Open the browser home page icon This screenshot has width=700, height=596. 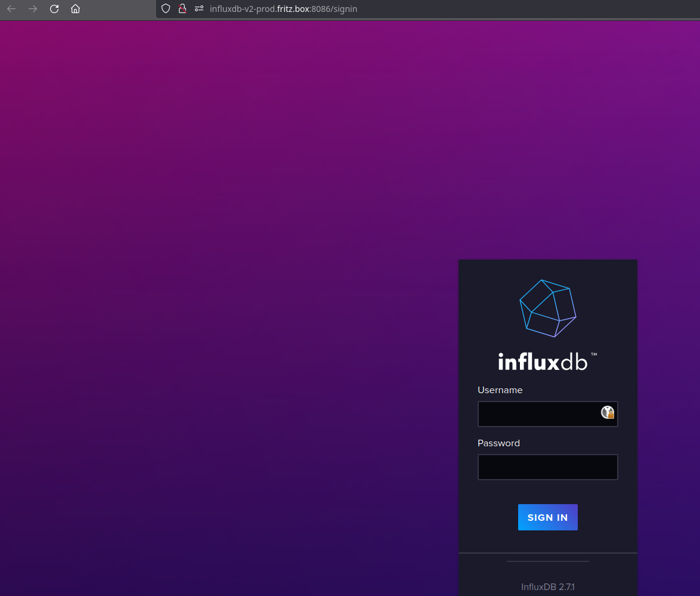tap(76, 9)
